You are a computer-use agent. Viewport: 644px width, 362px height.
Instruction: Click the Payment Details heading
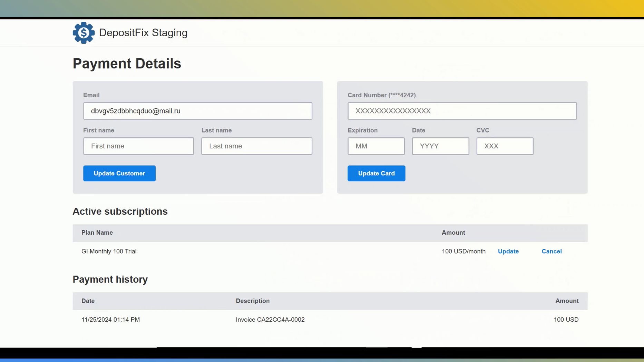pyautogui.click(x=127, y=64)
